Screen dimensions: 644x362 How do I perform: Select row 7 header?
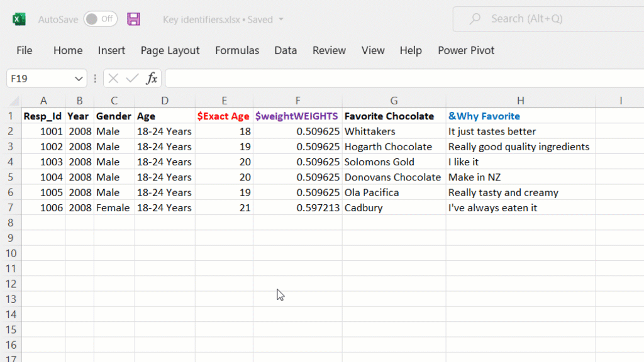click(11, 207)
